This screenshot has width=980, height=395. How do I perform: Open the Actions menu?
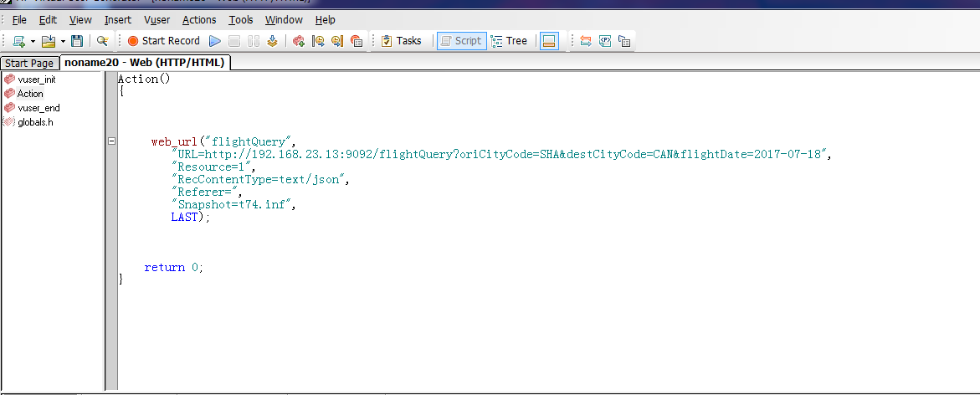199,20
